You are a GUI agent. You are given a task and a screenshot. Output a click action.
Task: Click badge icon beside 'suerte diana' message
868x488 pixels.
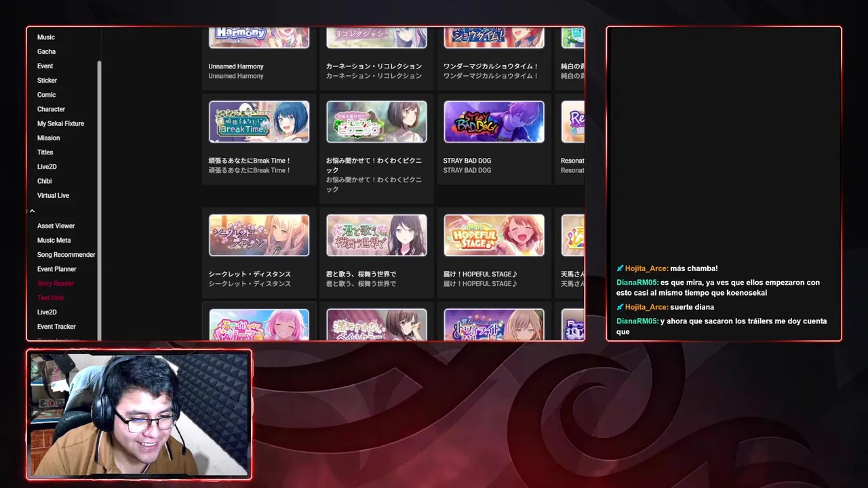pos(620,307)
